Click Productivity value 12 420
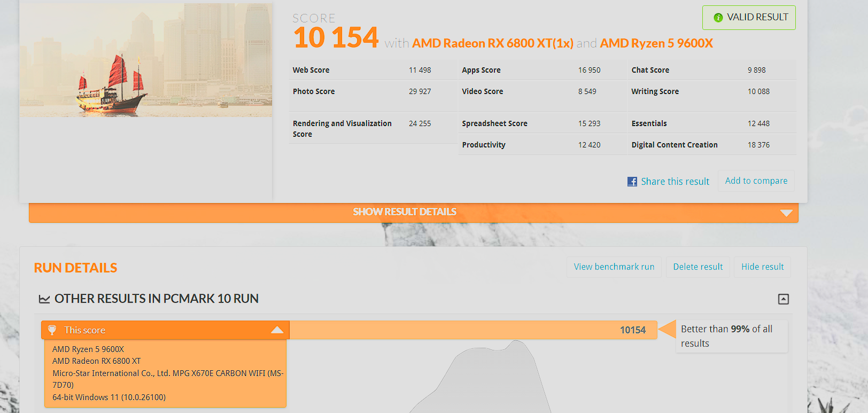The height and width of the screenshot is (413, 868). click(x=590, y=145)
